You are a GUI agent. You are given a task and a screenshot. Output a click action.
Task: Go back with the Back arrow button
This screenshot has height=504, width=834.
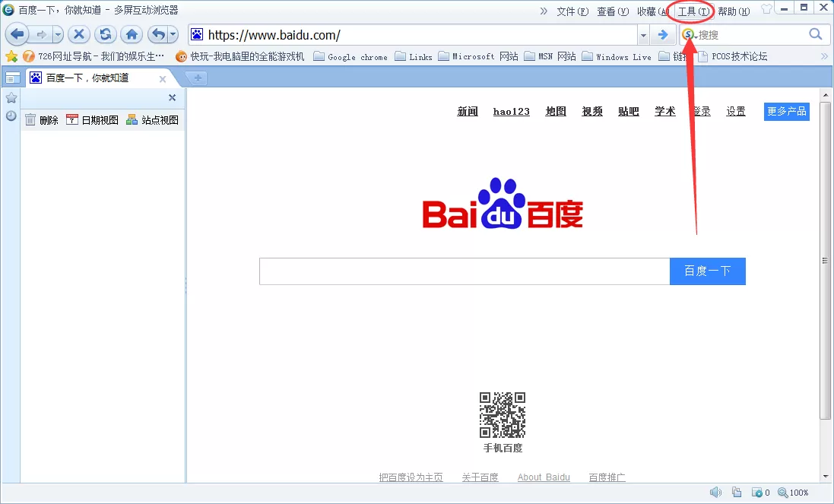click(17, 34)
